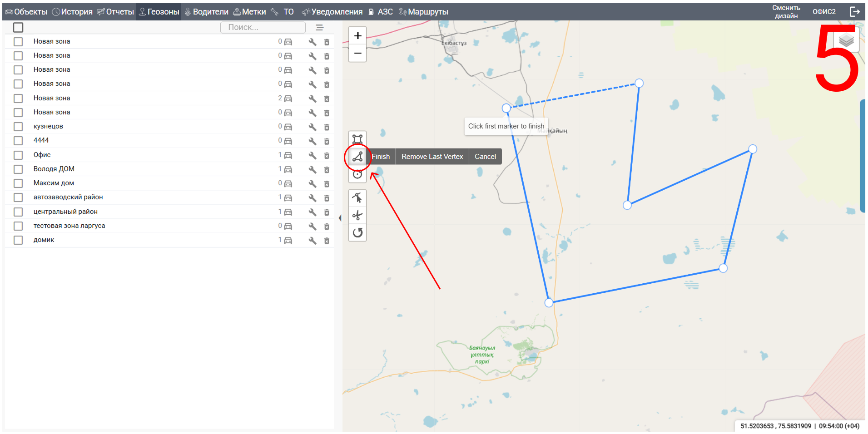Check the кузнецов geozone checkbox
This screenshot has width=868, height=434.
pyautogui.click(x=18, y=127)
